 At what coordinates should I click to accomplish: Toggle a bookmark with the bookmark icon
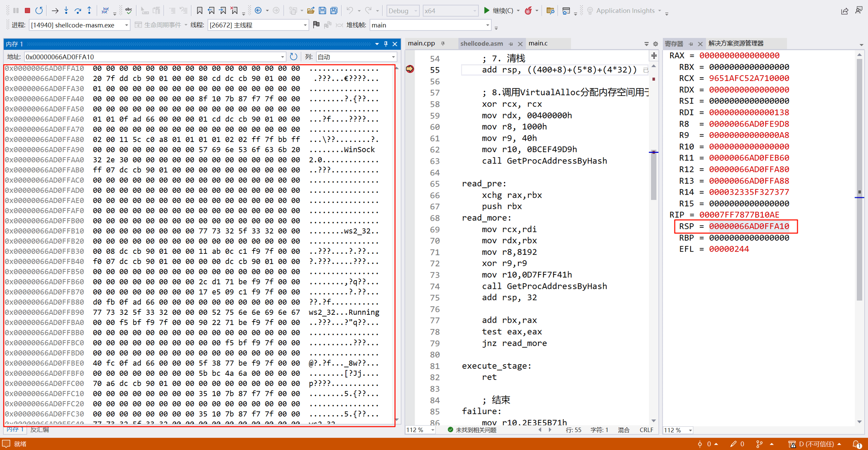point(200,11)
